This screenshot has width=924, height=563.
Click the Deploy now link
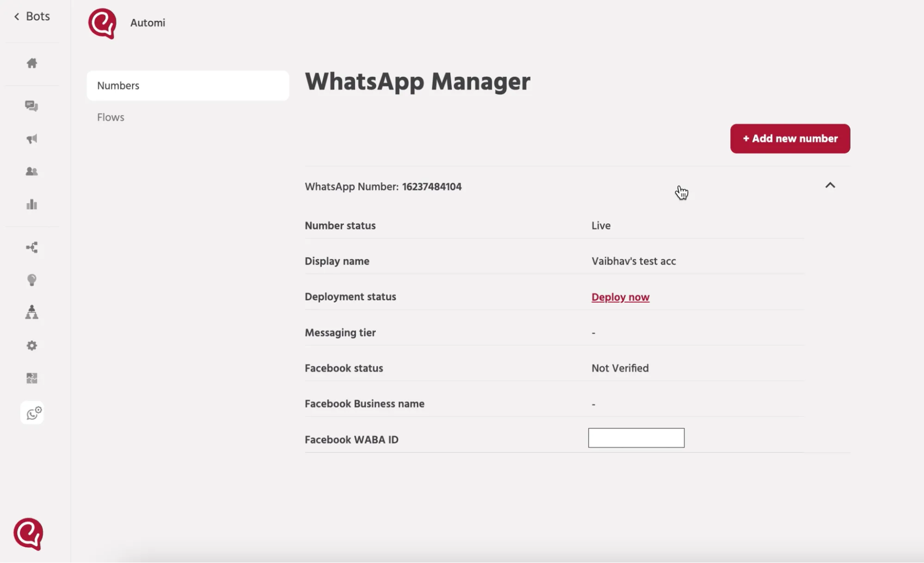tap(620, 297)
